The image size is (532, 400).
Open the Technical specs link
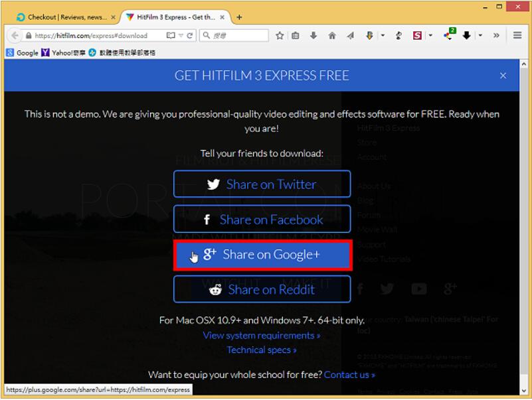point(262,350)
